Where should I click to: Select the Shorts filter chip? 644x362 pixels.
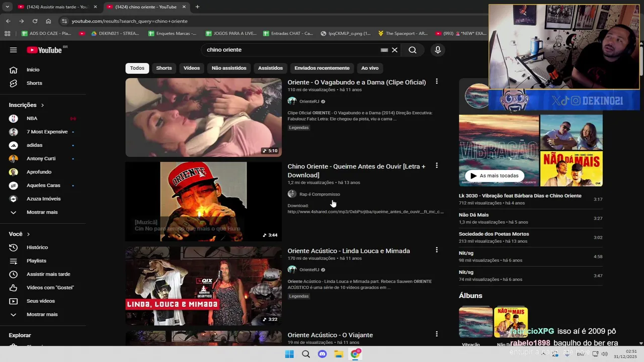click(x=164, y=68)
